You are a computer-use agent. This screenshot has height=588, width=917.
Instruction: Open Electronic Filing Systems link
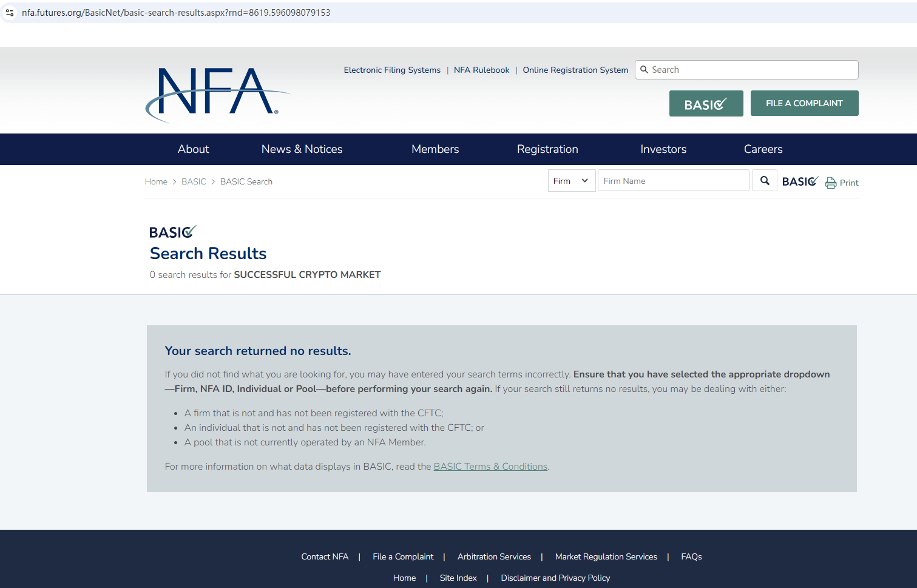[392, 70]
